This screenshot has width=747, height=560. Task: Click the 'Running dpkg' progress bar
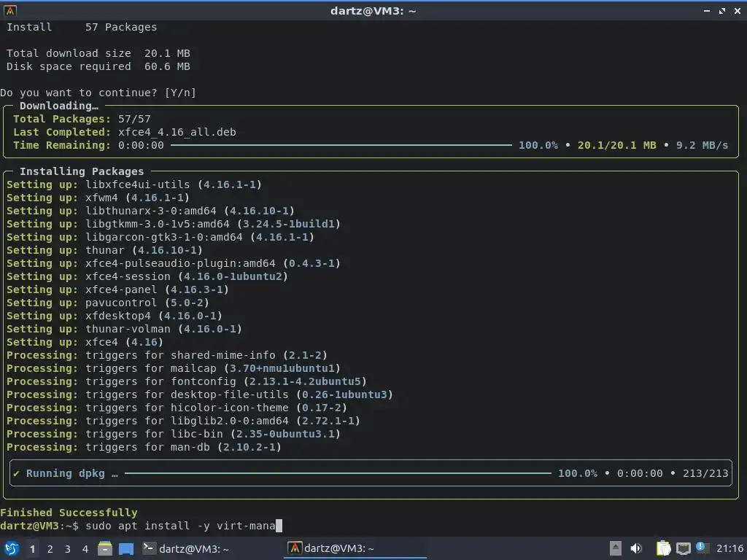click(x=338, y=473)
